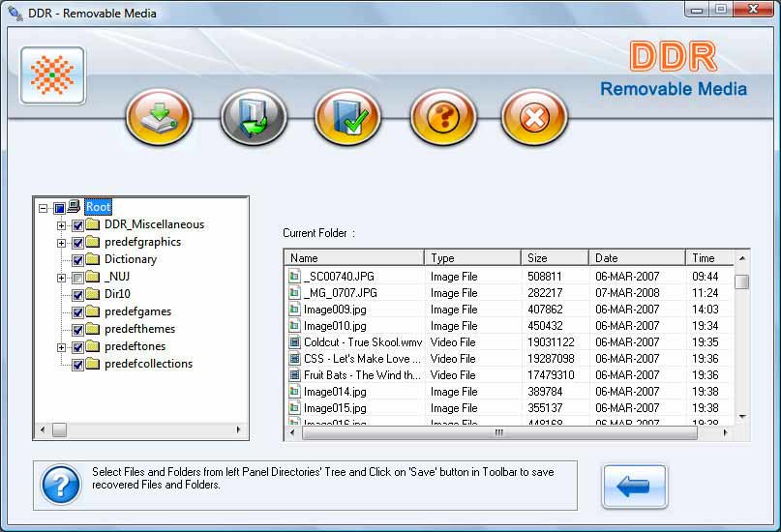Sort file list by Name column header
Image resolution: width=781 pixels, height=532 pixels.
pyautogui.click(x=354, y=258)
